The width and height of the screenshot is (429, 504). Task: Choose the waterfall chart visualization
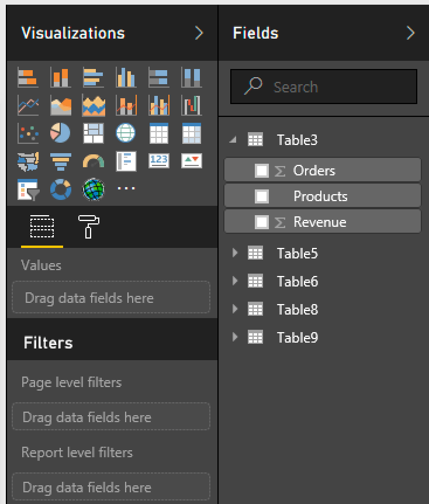pos(191,105)
